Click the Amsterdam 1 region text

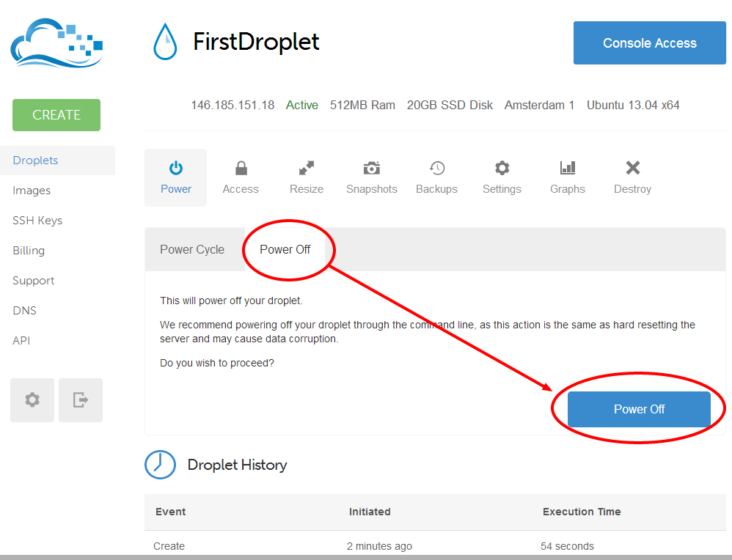(x=540, y=105)
